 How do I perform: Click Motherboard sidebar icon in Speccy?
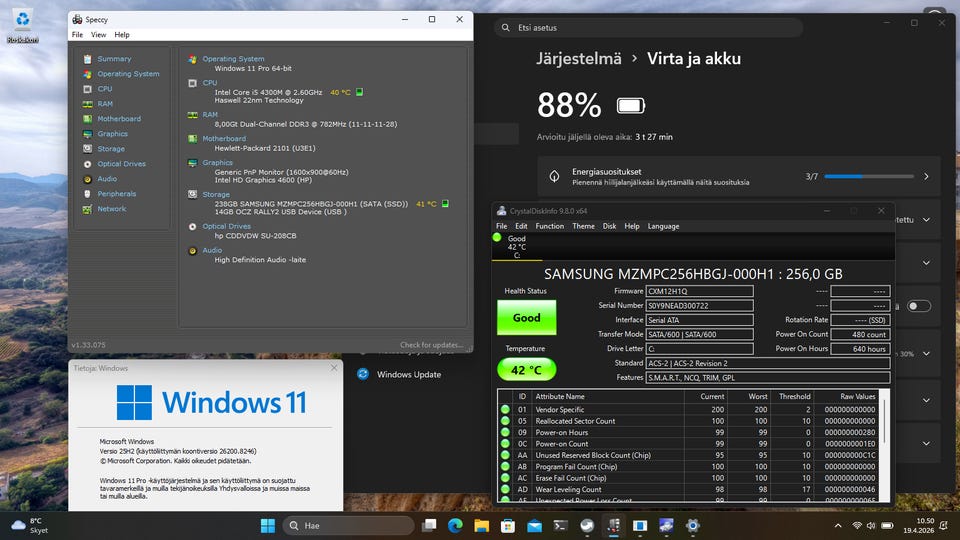tap(88, 119)
